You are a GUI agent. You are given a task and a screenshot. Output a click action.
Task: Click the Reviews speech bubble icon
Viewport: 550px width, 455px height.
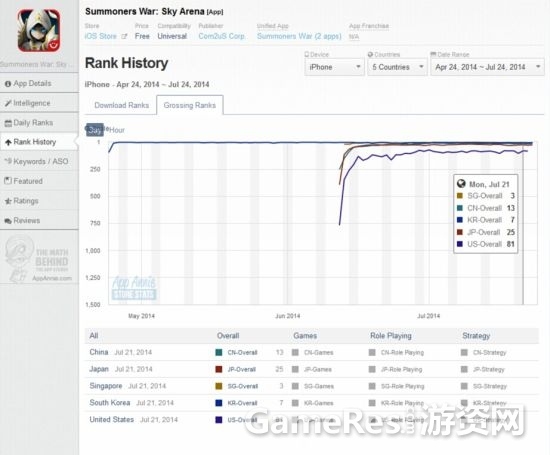(x=8, y=221)
